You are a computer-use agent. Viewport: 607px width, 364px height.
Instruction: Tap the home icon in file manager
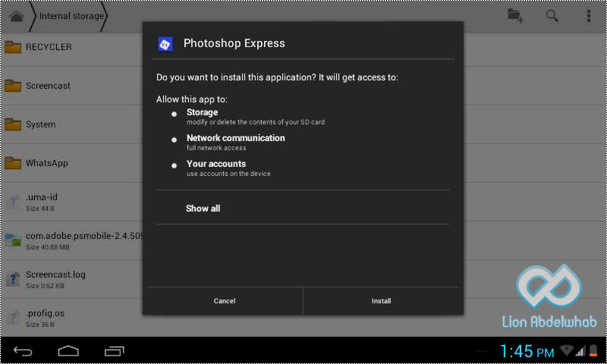click(x=17, y=16)
